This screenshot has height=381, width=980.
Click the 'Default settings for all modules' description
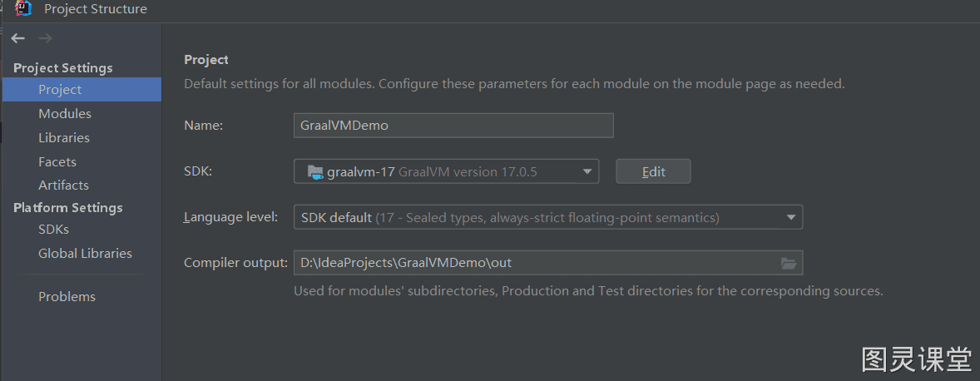514,84
